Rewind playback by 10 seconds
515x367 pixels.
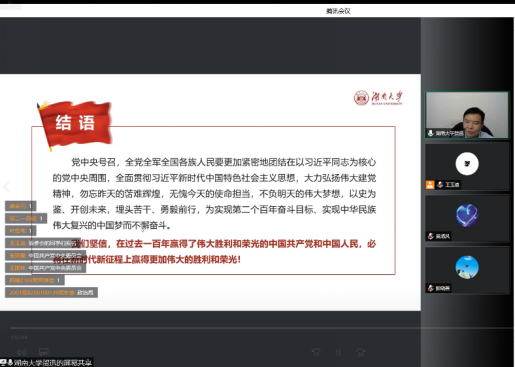point(316,352)
